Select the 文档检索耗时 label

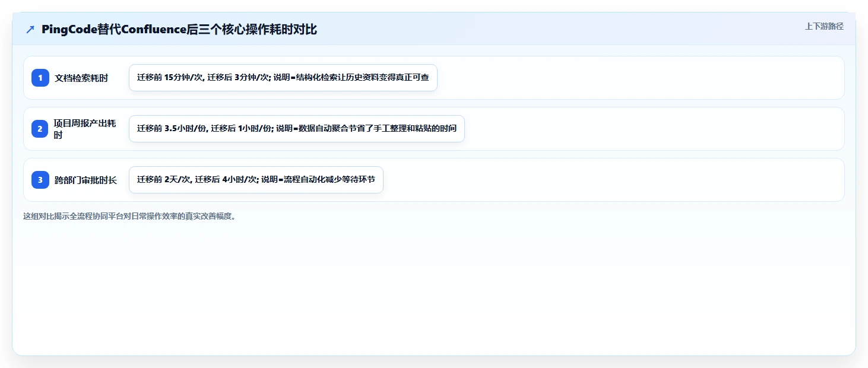[81, 78]
